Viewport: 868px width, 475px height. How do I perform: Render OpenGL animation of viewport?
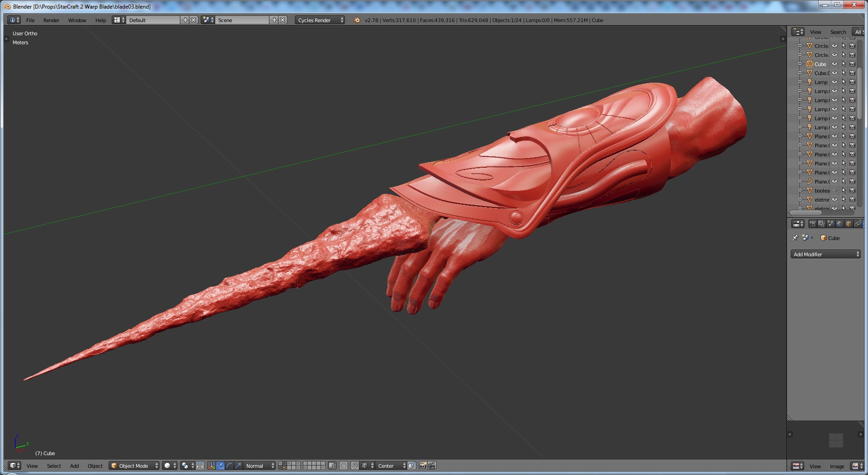pos(432,466)
